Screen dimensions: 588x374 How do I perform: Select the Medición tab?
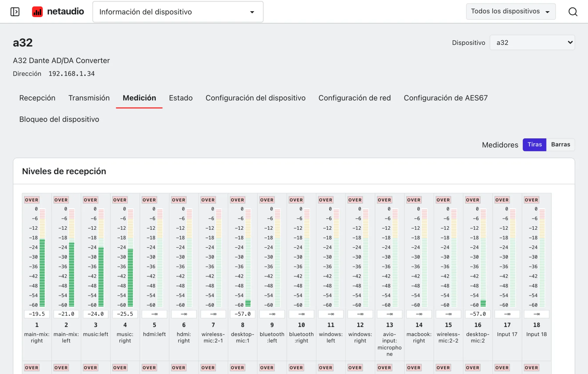[x=139, y=98]
